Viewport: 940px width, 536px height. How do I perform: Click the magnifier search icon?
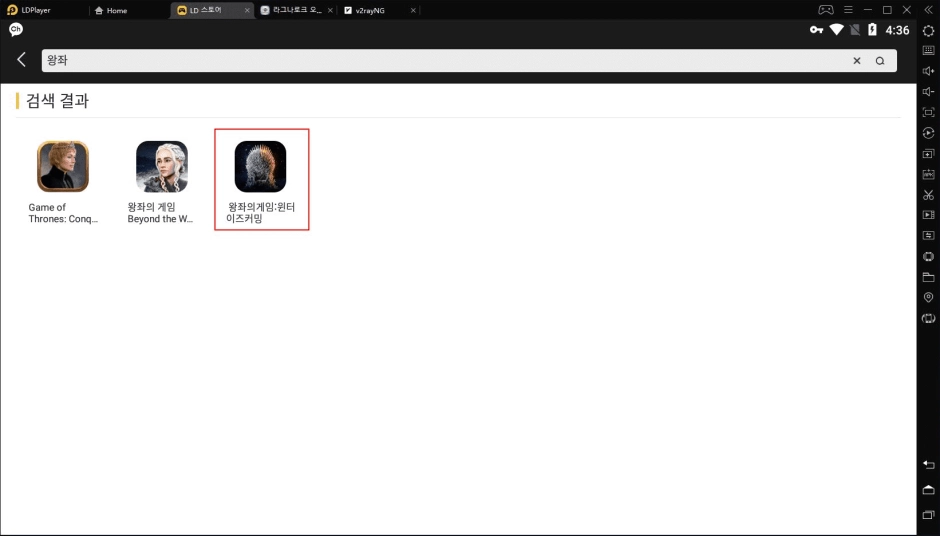[x=880, y=61]
